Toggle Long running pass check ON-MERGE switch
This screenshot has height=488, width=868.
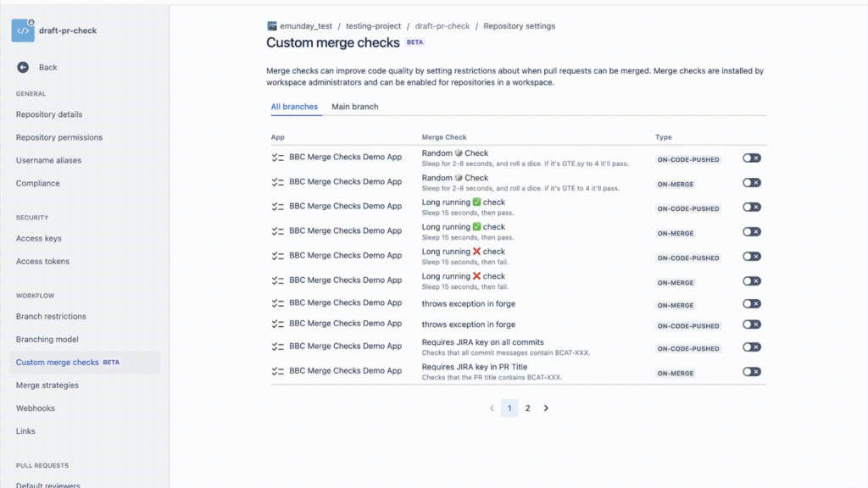(752, 232)
